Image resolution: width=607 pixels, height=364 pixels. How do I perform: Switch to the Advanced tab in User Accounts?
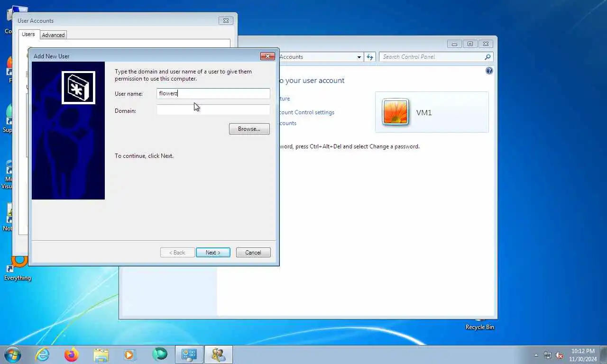tap(53, 35)
